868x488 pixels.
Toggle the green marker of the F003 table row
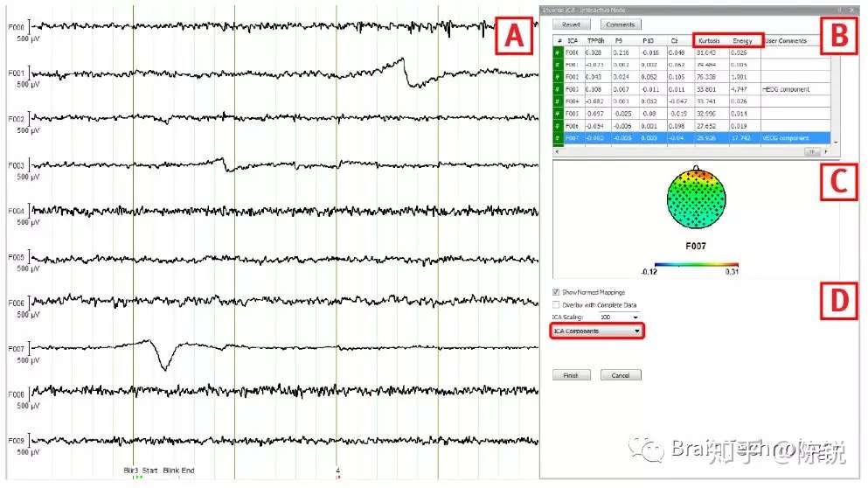click(x=558, y=89)
